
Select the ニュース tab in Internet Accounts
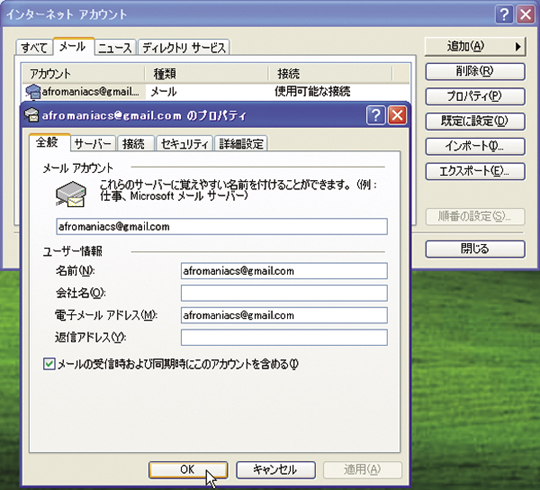tap(115, 48)
